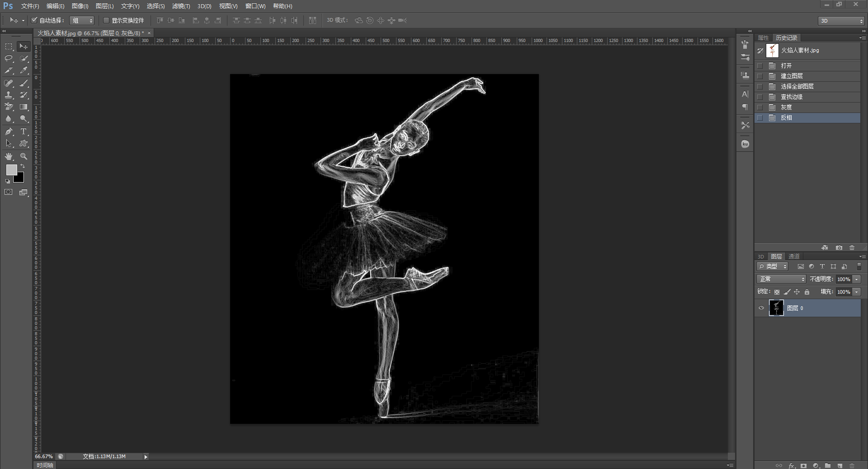
Task: Open the 不透明度 opacity dropdown arrow
Action: [857, 279]
